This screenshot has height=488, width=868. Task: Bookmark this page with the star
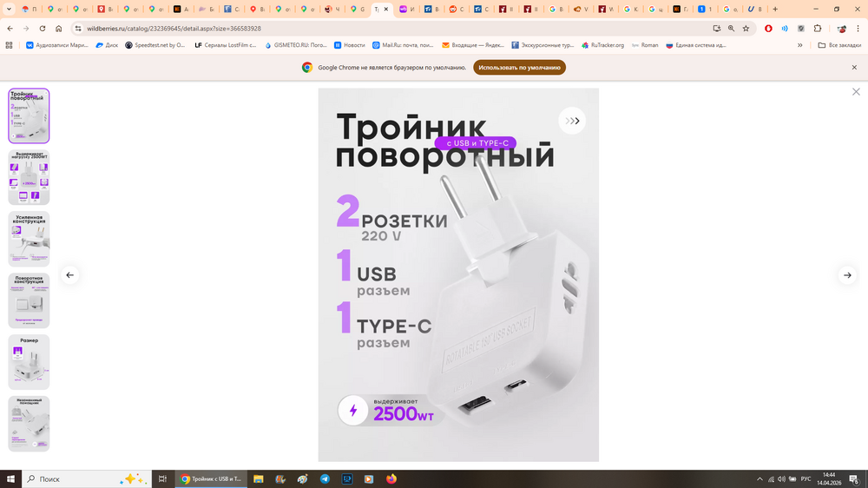746,29
